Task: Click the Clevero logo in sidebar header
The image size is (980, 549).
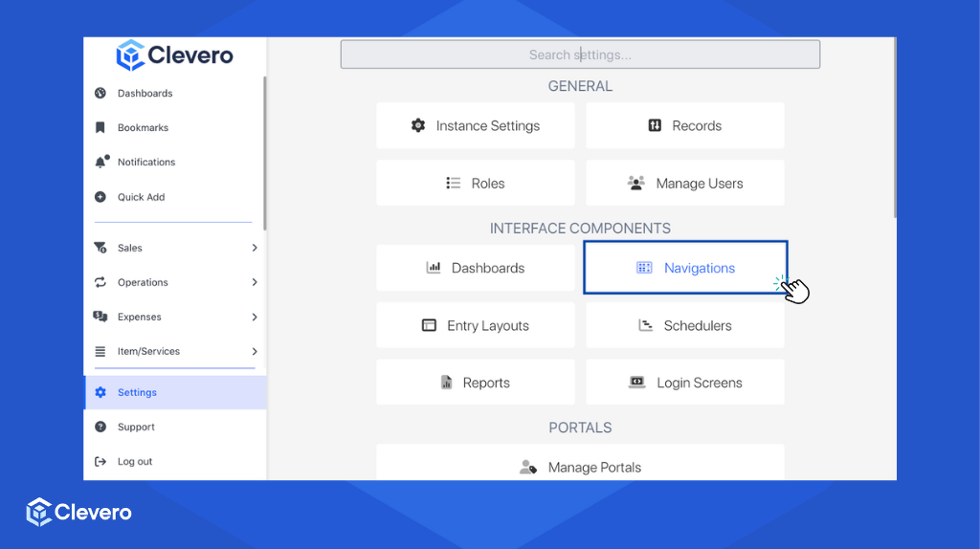Action: [174, 55]
